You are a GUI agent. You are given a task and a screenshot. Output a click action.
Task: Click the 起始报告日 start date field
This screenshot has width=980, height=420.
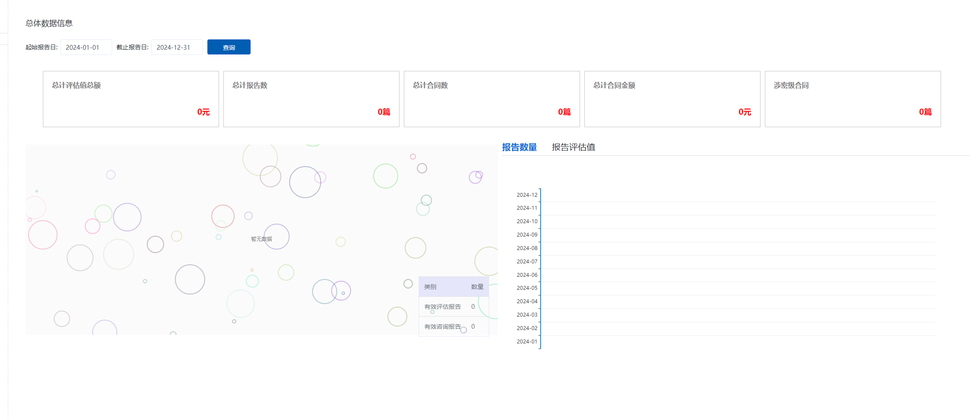point(86,47)
